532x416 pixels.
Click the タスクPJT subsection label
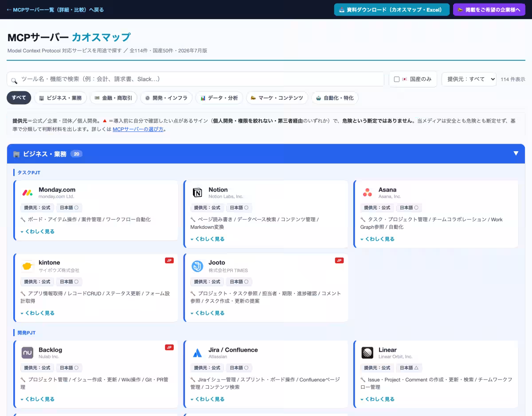tap(29, 173)
